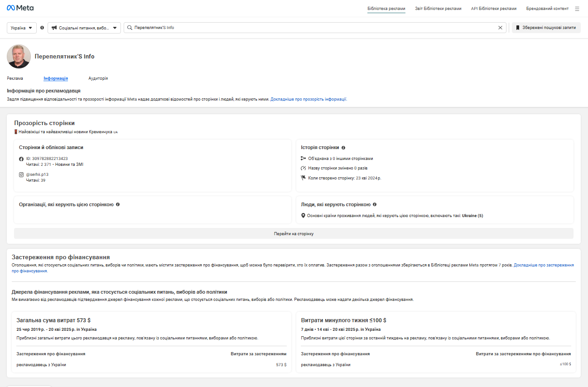Click the page ID 309782882213423 link
The width and height of the screenshot is (588, 387).
[50, 159]
